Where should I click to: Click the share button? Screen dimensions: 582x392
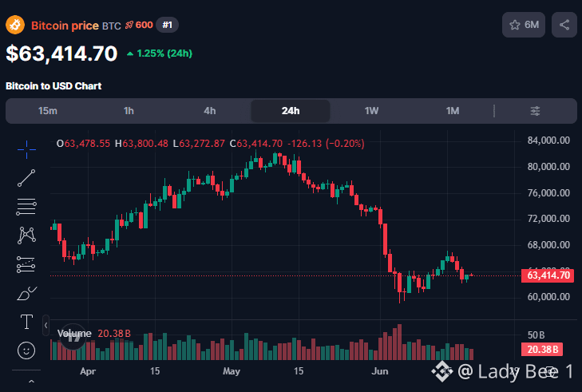pos(564,25)
